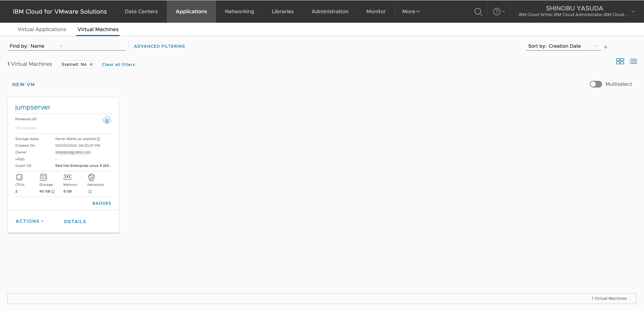Switch to Virtual Applications tab
The width and height of the screenshot is (644, 311).
coord(42,29)
